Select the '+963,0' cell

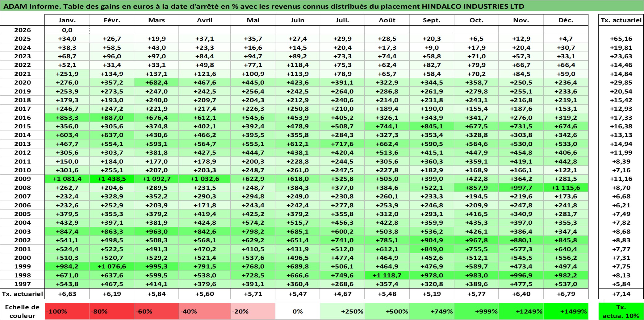157,231
